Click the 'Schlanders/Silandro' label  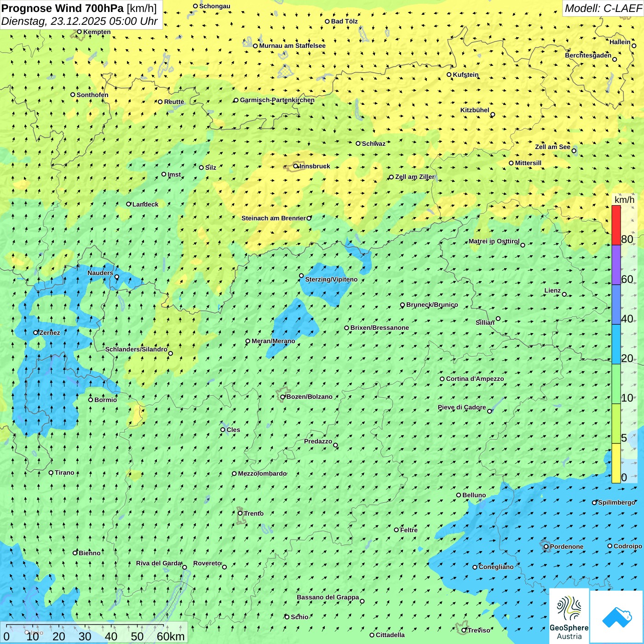(136, 349)
